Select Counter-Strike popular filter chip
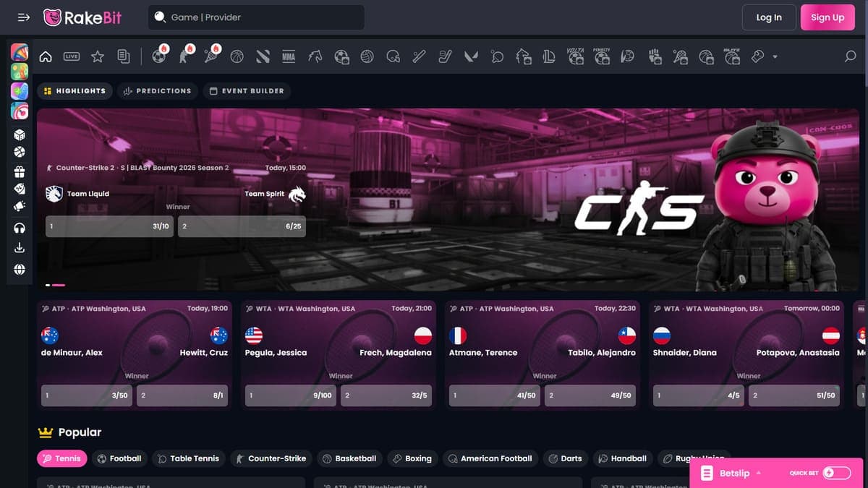The width and height of the screenshot is (868, 488). coord(271,458)
